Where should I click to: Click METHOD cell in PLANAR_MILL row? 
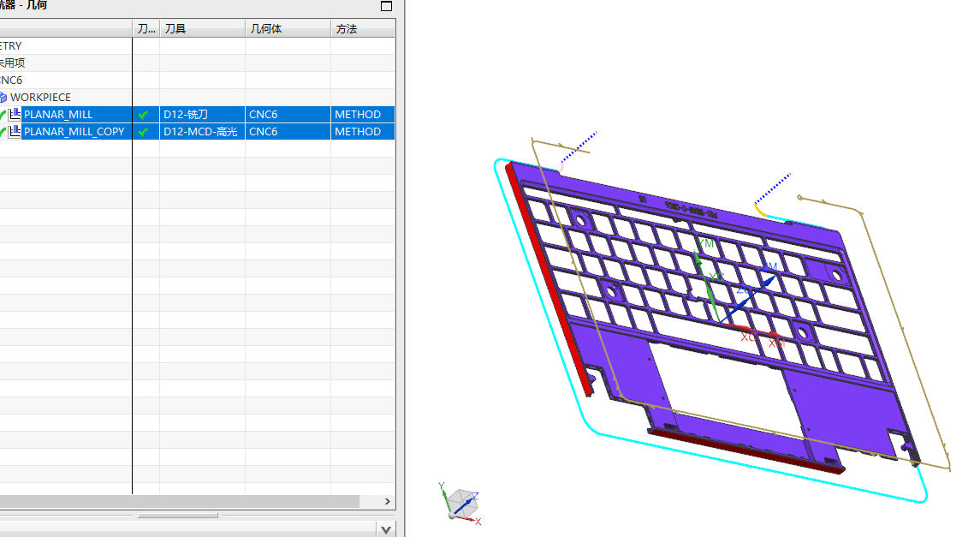pos(363,115)
